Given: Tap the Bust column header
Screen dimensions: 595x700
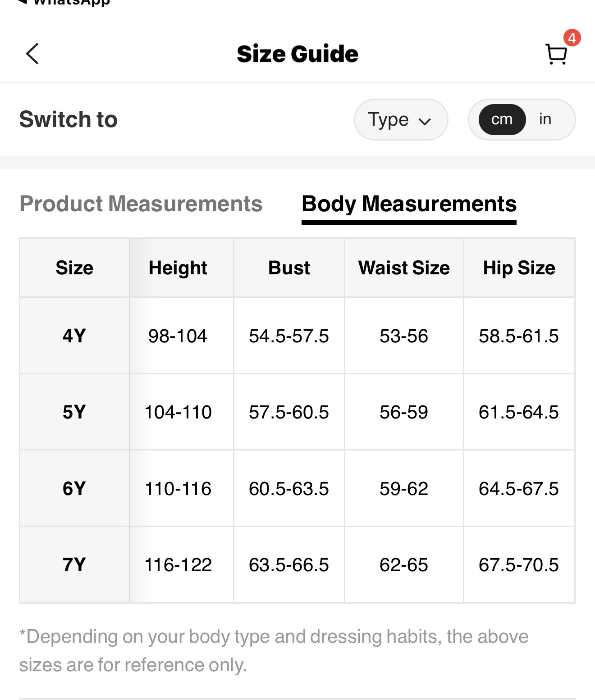Looking at the screenshot, I should pos(289,268).
